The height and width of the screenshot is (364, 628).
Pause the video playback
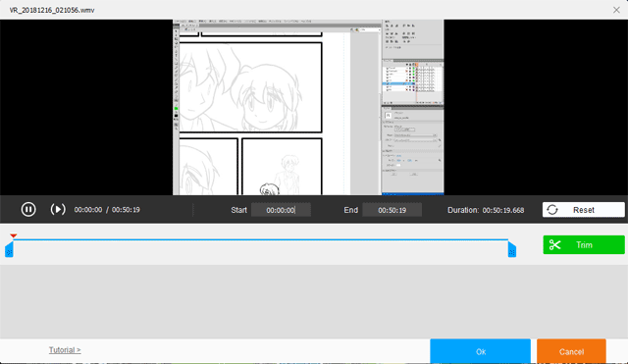[28, 209]
